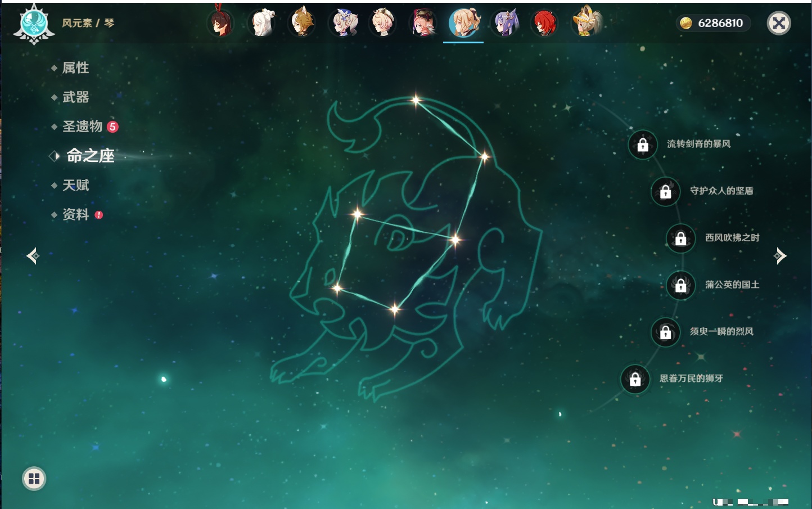Select the character wearing a yellow cap
The width and height of the screenshot is (812, 509).
[586, 22]
